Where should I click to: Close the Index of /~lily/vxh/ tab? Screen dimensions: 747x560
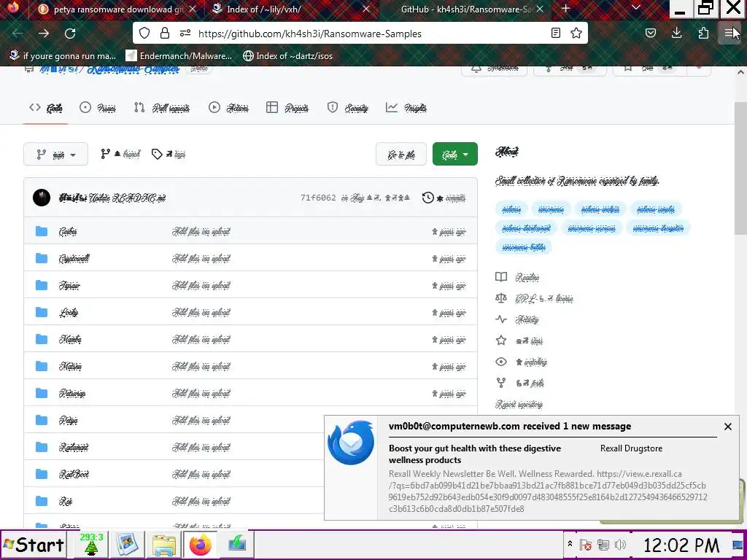366,9
